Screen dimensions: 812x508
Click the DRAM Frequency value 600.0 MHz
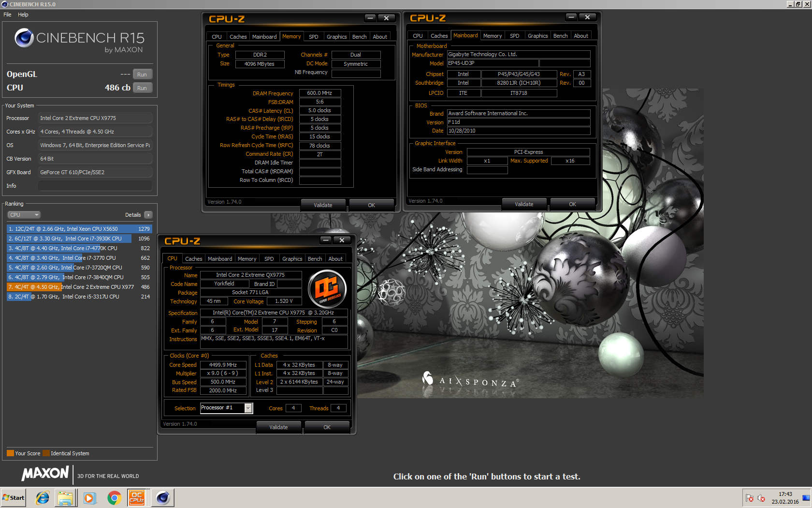pos(320,93)
